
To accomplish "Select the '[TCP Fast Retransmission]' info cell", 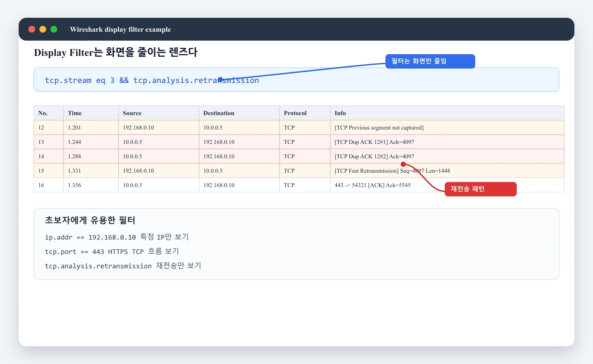I will [447, 171].
